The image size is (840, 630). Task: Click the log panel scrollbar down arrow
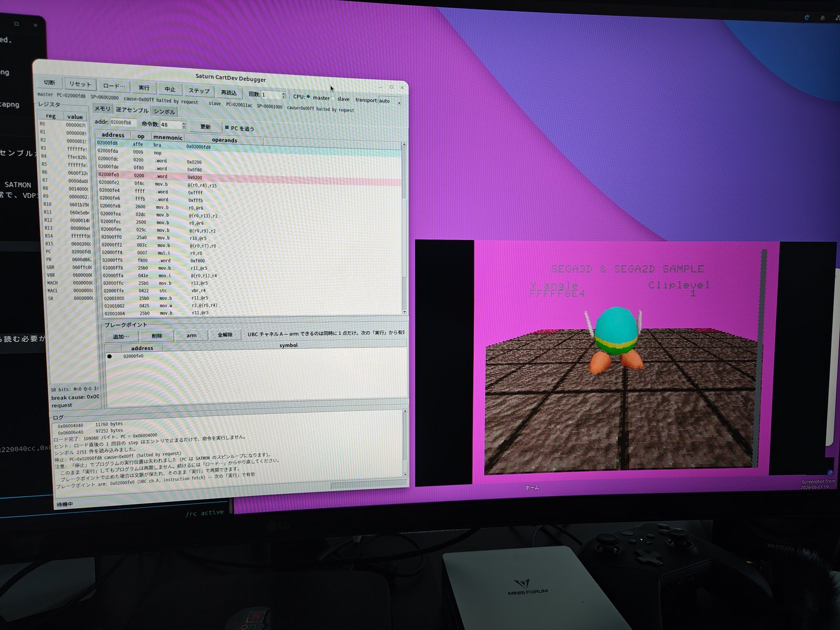click(405, 474)
